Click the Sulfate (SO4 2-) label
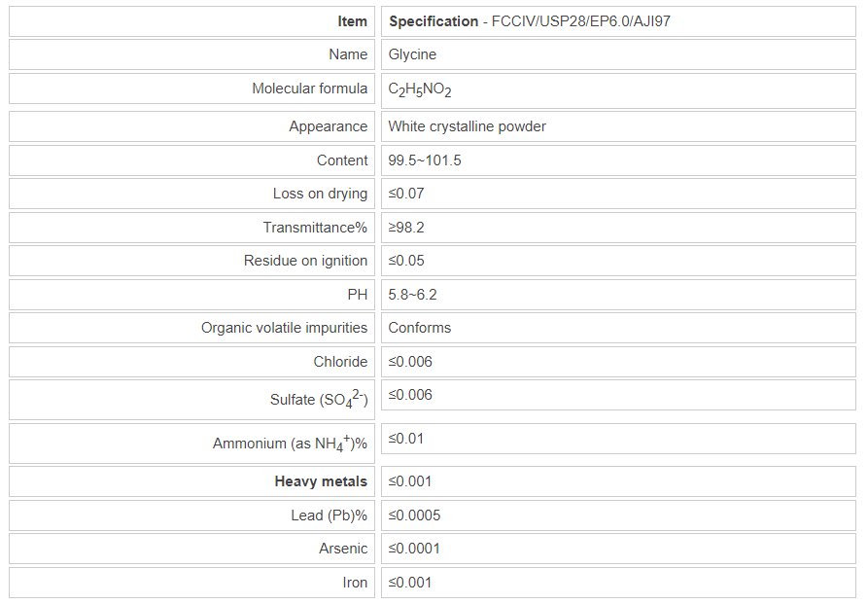 pos(319,400)
